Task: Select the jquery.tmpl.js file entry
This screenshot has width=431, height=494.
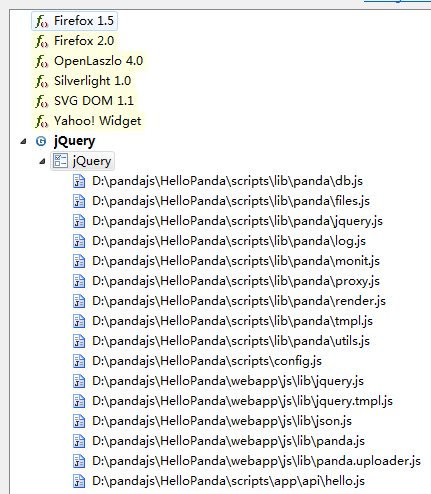Action: click(x=242, y=401)
